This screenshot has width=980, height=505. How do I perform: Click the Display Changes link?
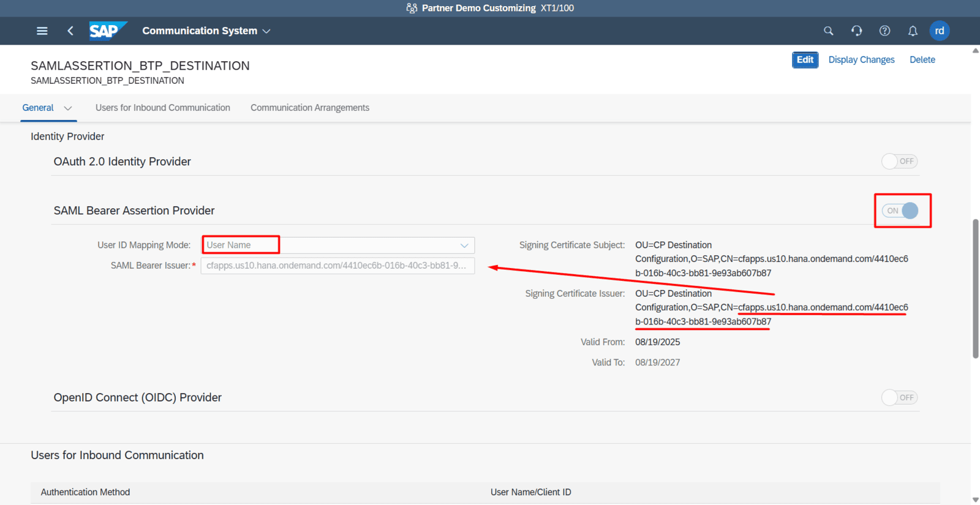click(861, 60)
